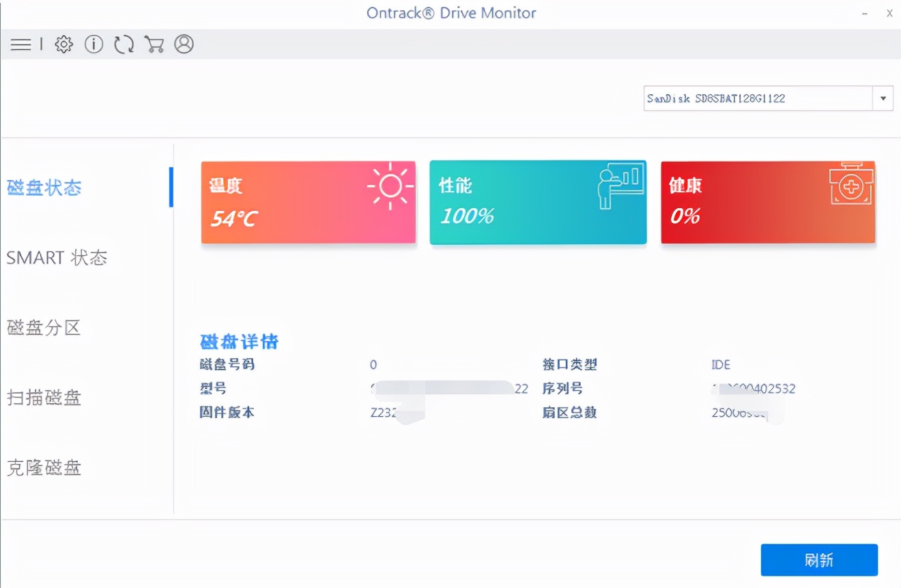This screenshot has width=901, height=588.
Task: Click the dropdown arrow next to the drive name
Action: [x=883, y=98]
